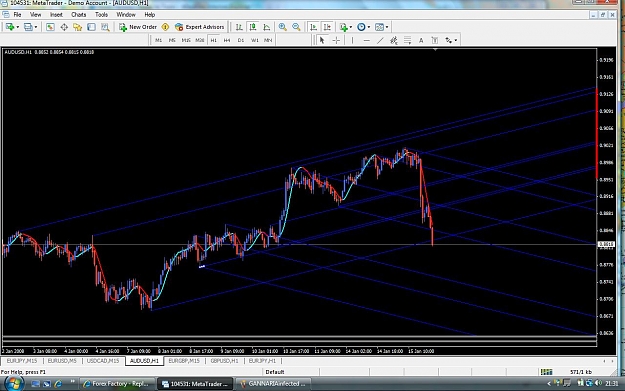Toggle the Expert Advisors button

(200, 27)
